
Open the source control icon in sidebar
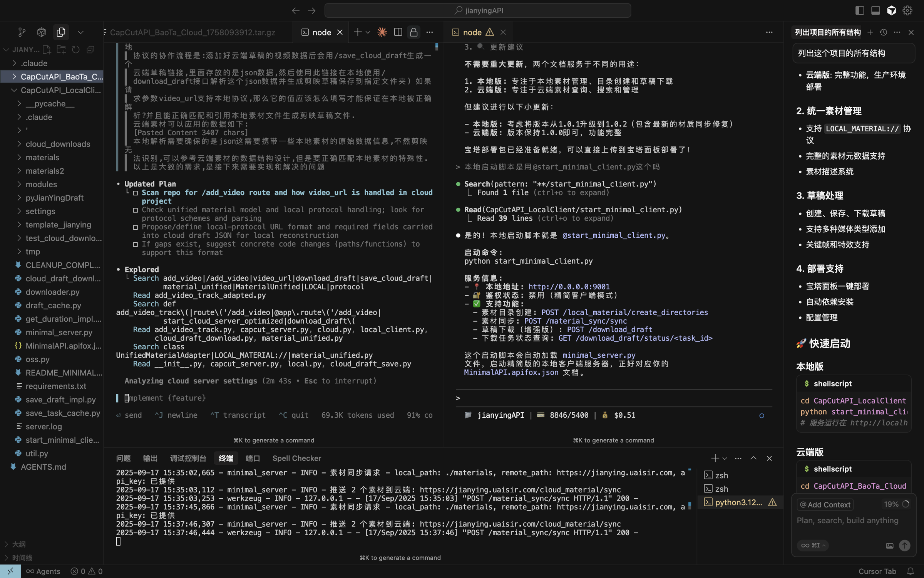pos(22,32)
